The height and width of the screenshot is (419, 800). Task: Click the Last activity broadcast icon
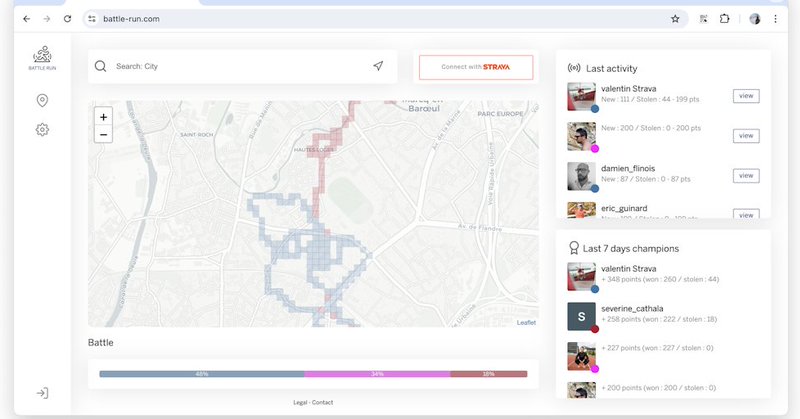click(574, 68)
